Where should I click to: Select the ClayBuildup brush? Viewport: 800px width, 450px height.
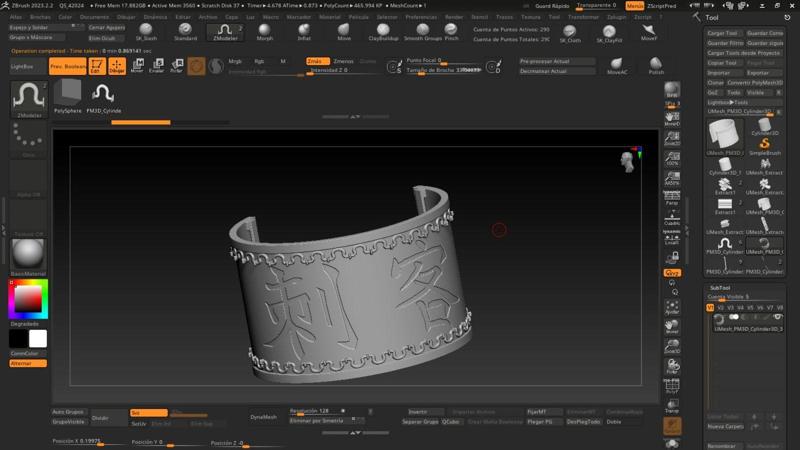(383, 32)
